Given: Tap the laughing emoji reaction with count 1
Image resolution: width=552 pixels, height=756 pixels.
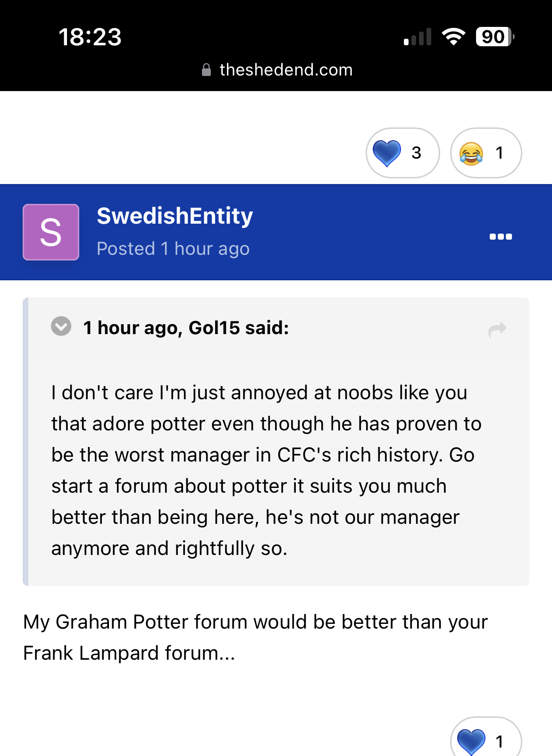Looking at the screenshot, I should [x=486, y=153].
